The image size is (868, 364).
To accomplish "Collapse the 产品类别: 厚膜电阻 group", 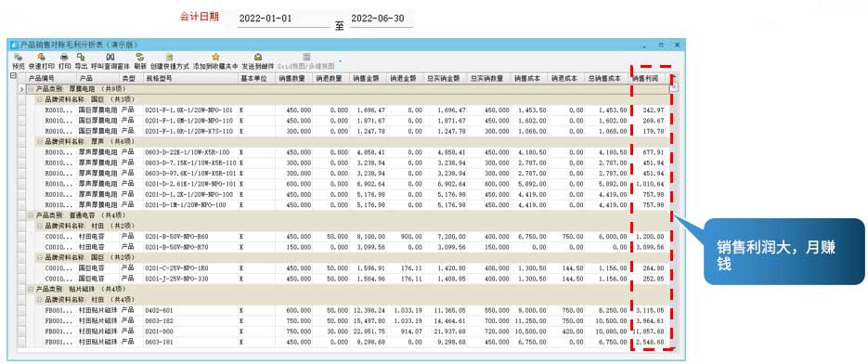I will 31,88.
